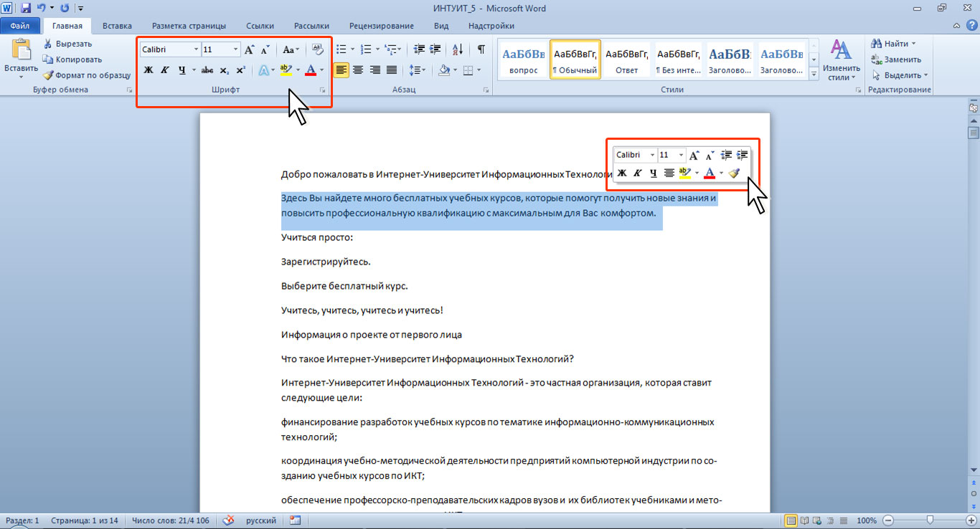The height and width of the screenshot is (529, 980).
Task: Decrease font size with ribbon shrink-font icon
Action: tap(265, 49)
